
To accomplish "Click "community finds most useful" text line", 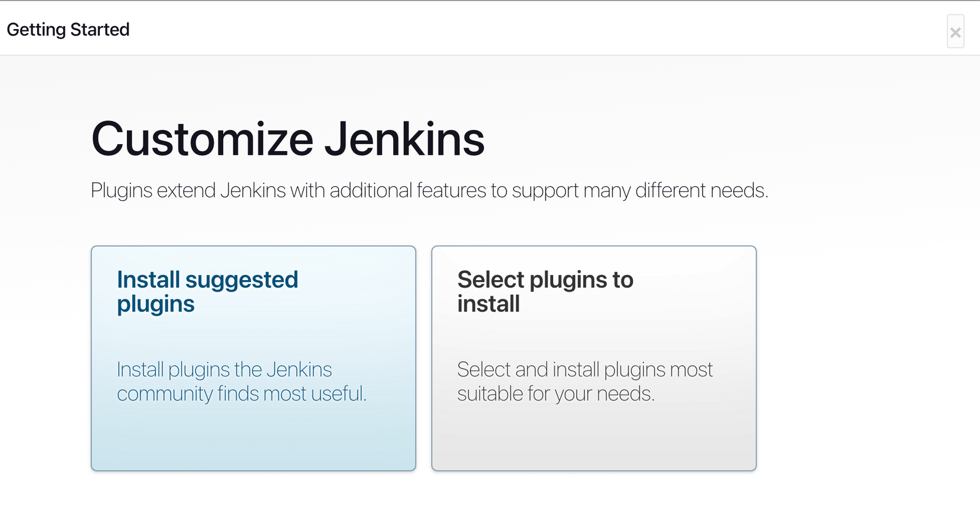I will (x=241, y=394).
